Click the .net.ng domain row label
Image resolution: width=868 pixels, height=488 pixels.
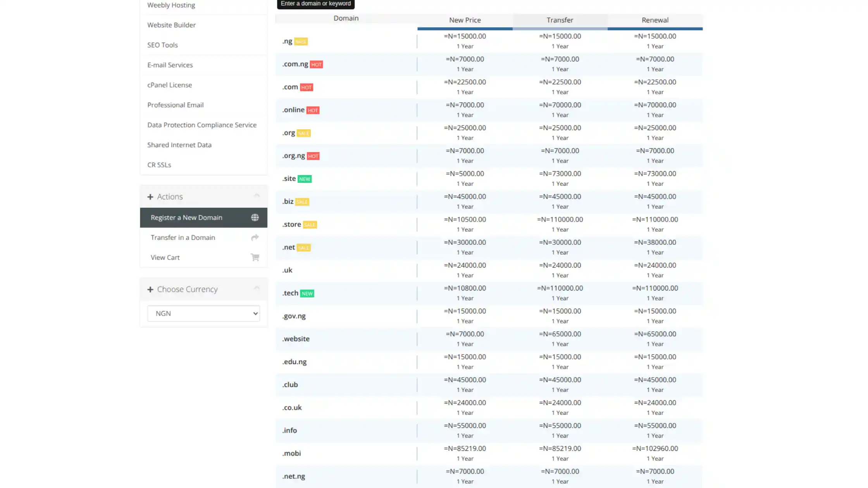point(293,476)
